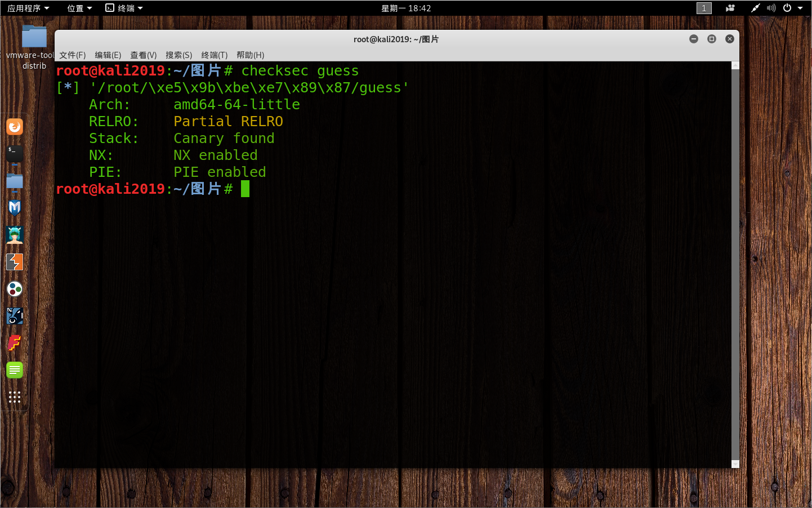
Task: Open the file manager from the dock
Action: tap(14, 181)
